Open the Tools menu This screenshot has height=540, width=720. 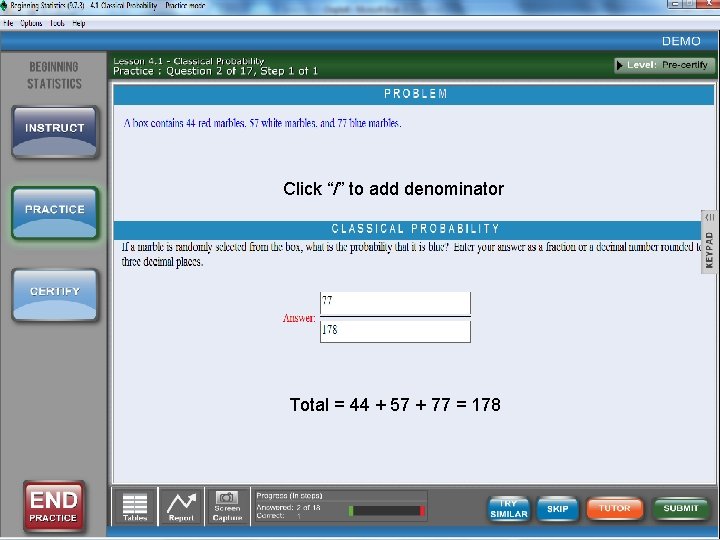57,23
